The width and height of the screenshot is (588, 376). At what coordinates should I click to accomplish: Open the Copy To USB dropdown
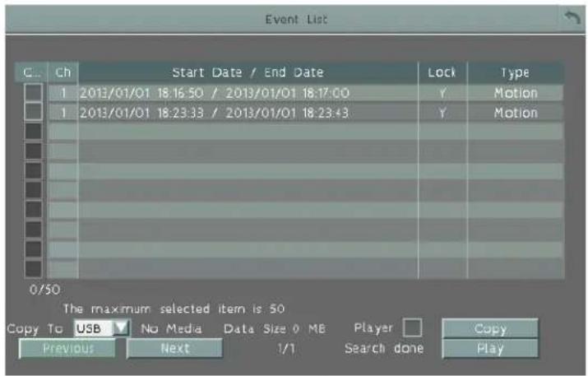coord(102,328)
